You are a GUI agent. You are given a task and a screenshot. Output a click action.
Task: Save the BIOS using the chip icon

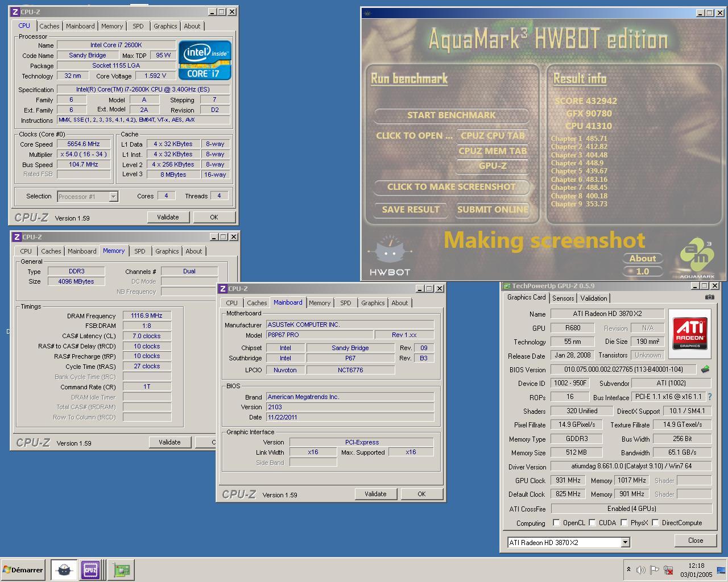coord(705,369)
